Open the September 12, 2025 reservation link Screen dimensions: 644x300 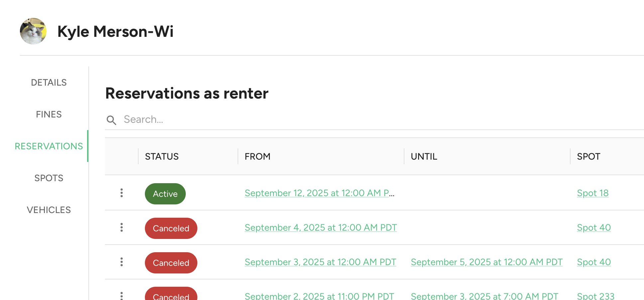point(319,193)
